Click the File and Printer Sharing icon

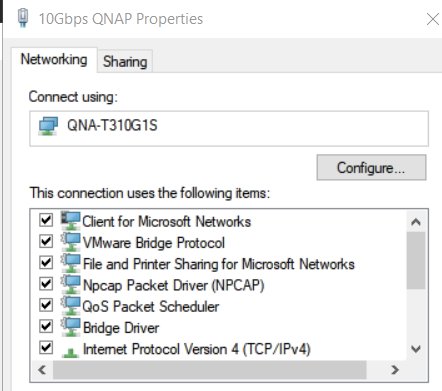pyautogui.click(x=71, y=263)
